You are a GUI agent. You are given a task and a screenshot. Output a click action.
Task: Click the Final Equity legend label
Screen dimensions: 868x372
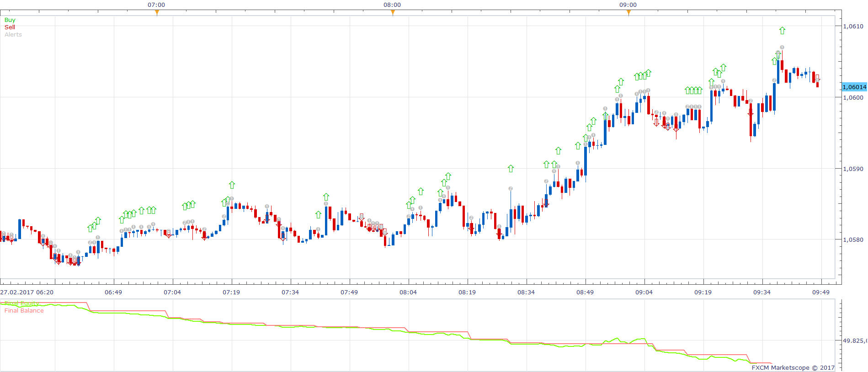point(21,303)
